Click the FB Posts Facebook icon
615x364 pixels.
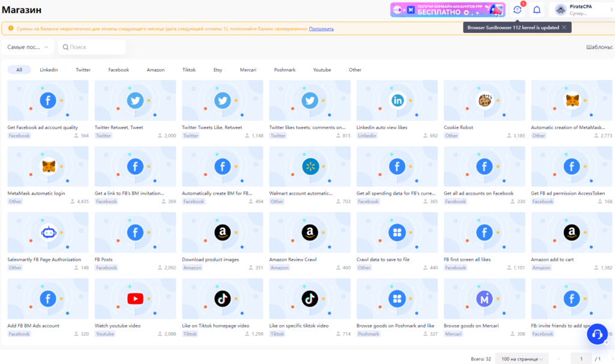(135, 232)
